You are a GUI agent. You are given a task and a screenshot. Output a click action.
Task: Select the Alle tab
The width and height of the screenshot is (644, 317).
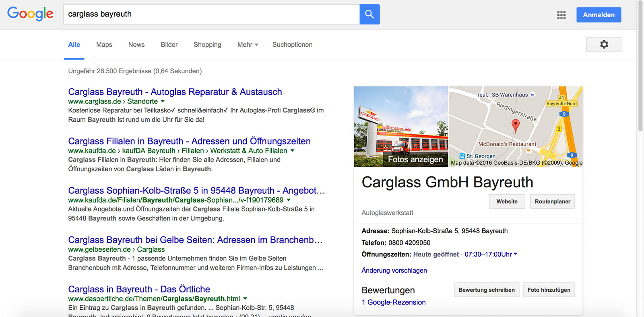(74, 45)
